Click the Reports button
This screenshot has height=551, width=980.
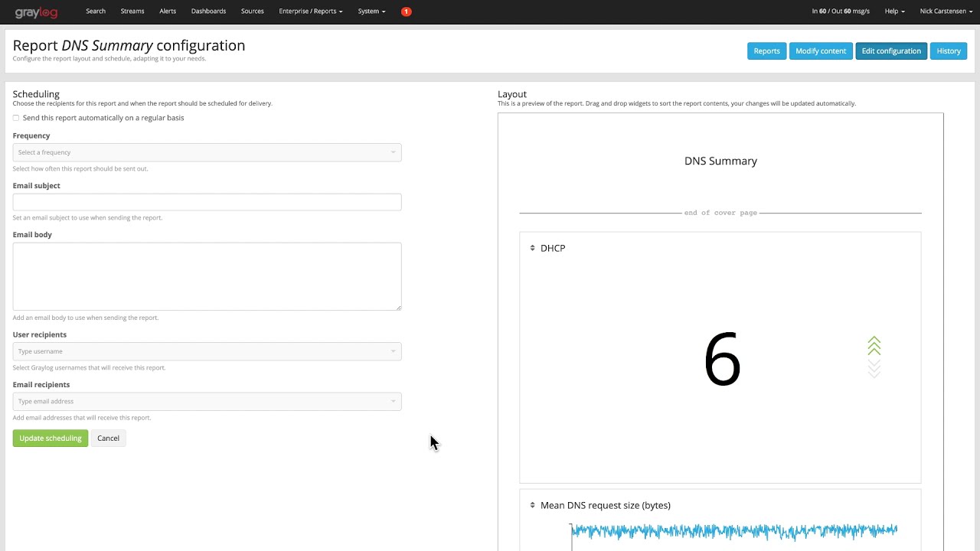pos(766,51)
